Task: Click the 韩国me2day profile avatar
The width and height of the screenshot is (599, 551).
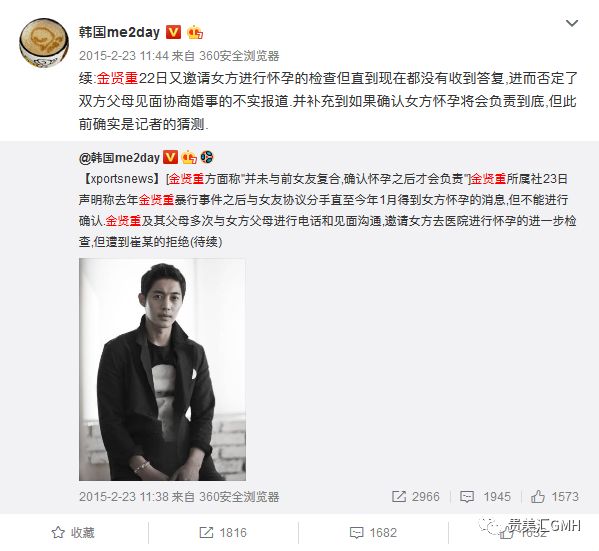Action: coord(44,43)
